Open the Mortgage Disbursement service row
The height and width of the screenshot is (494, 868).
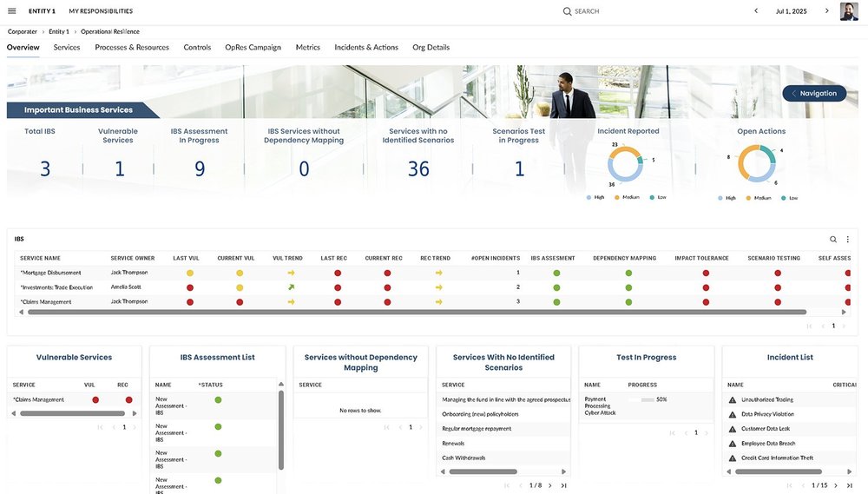coord(431,273)
